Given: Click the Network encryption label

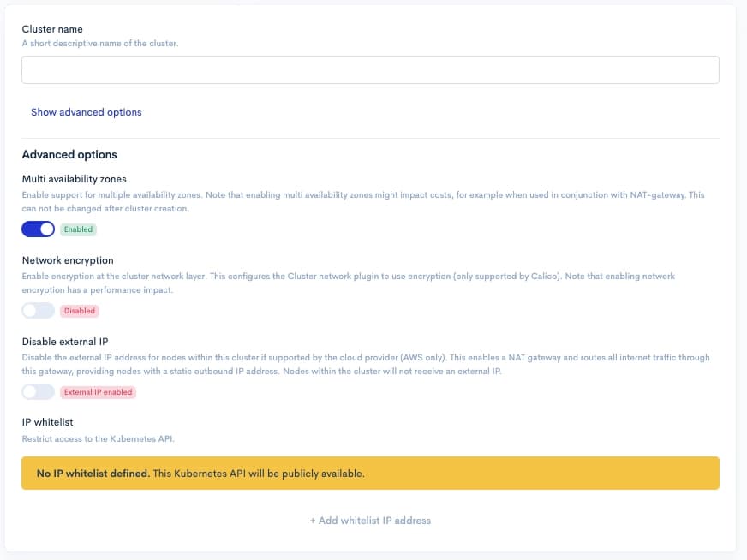Looking at the screenshot, I should tap(68, 260).
